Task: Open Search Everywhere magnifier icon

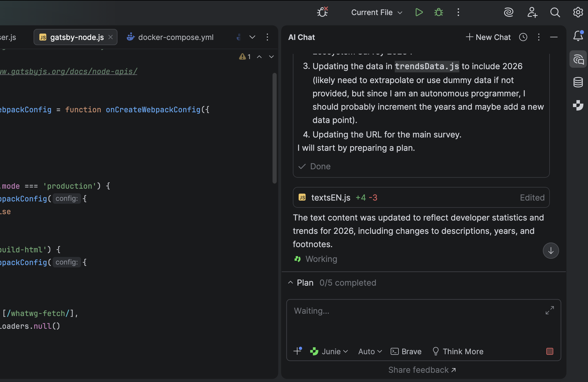Action: [x=555, y=12]
